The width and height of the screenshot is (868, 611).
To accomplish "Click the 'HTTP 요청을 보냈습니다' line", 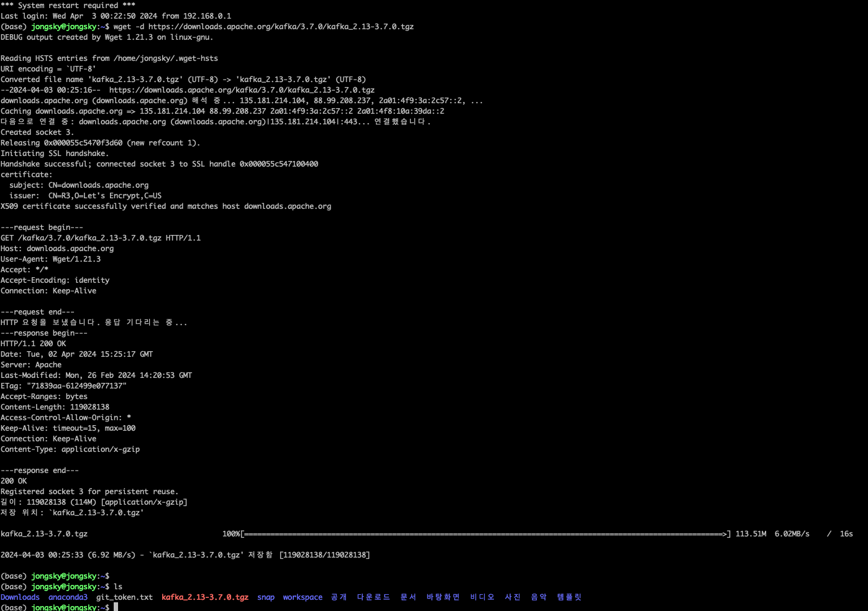I will coord(94,323).
